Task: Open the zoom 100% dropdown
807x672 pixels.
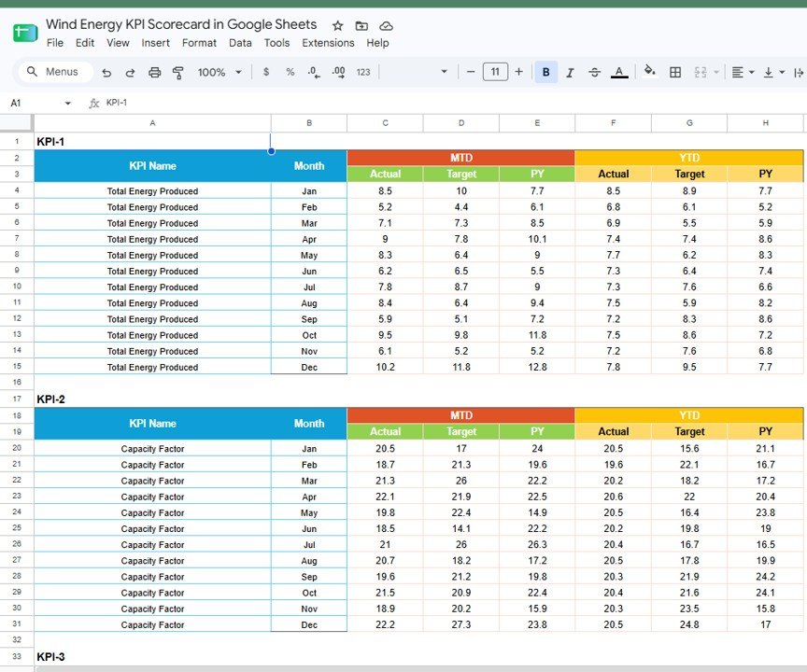Action: (219, 73)
